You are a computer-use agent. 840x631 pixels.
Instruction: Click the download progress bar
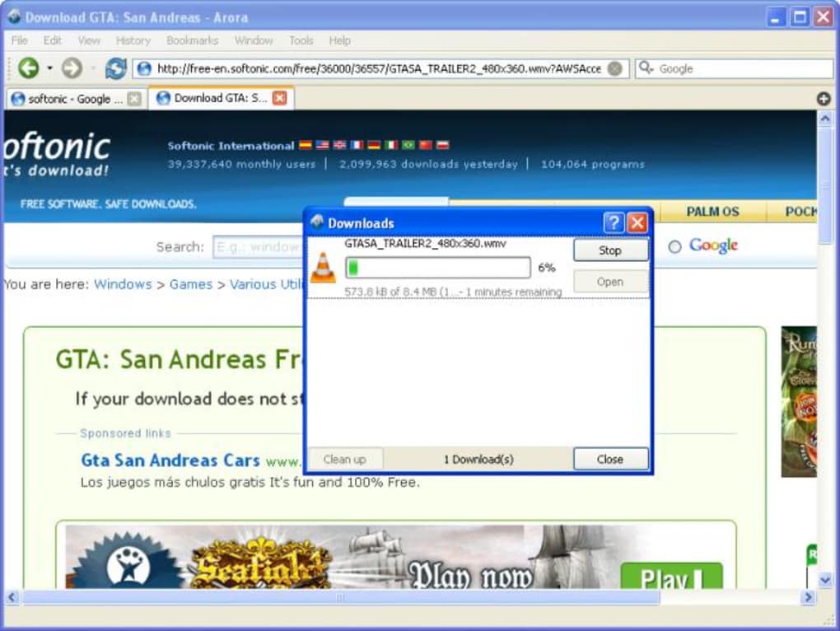click(x=437, y=268)
